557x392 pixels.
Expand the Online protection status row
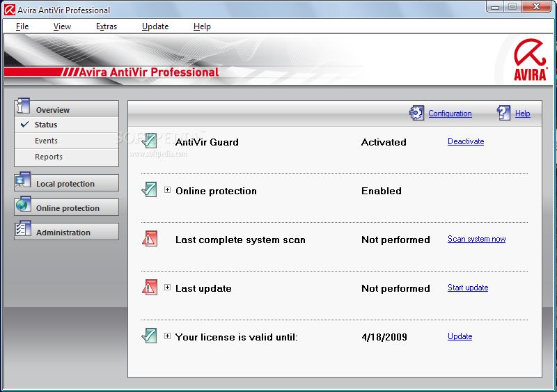pos(167,190)
